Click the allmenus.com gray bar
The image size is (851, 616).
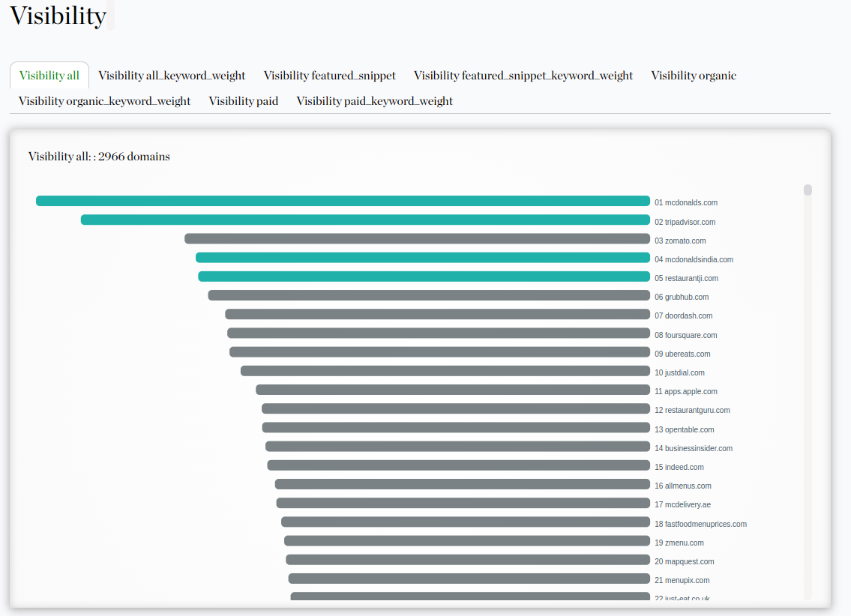(463, 484)
